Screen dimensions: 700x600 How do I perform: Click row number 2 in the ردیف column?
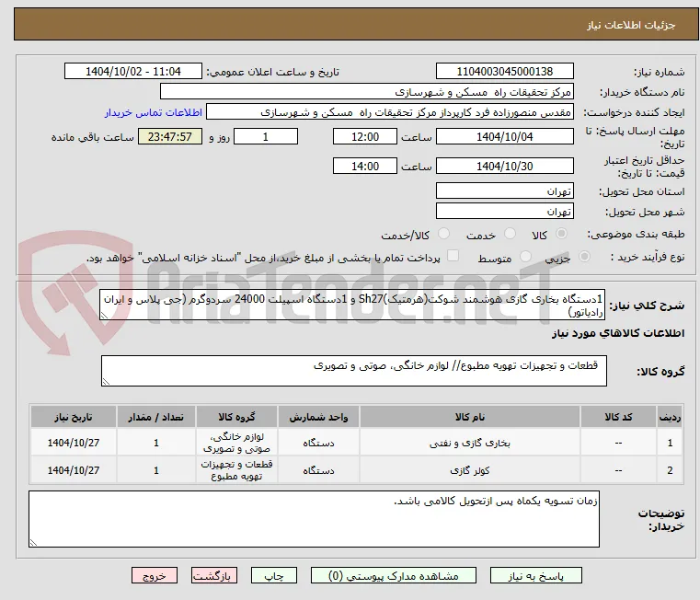pos(670,470)
